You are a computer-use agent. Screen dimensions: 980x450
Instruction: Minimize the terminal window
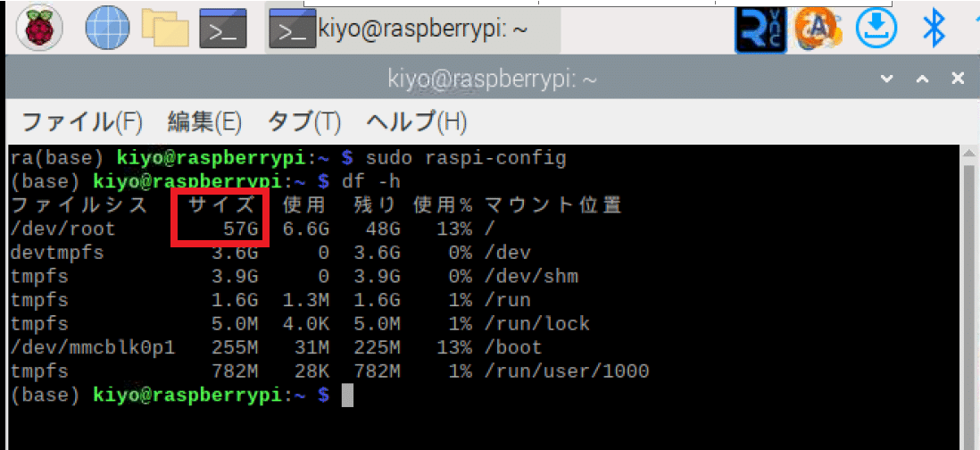click(886, 79)
